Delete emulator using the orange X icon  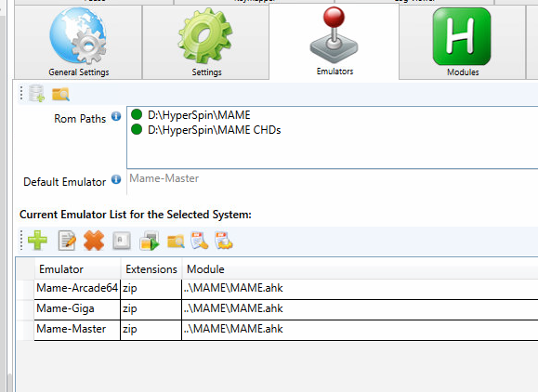94,240
